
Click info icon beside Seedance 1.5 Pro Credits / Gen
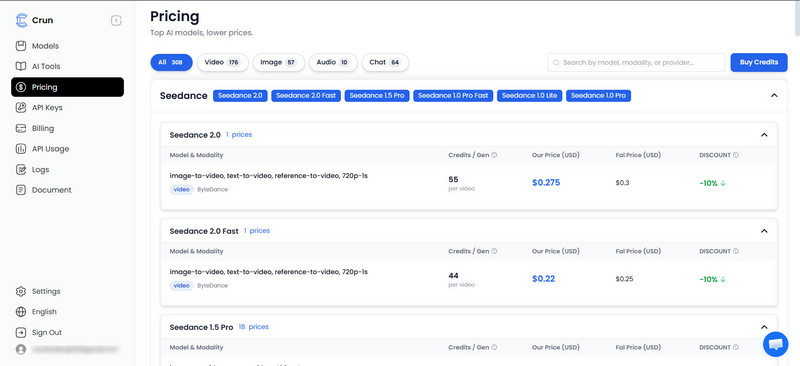pos(494,347)
